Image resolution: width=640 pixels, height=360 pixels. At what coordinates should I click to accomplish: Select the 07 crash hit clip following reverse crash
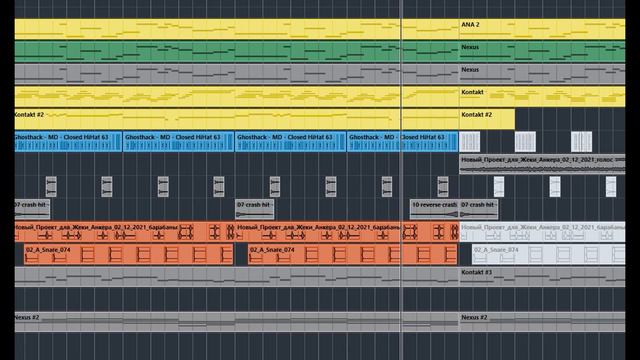478,209
